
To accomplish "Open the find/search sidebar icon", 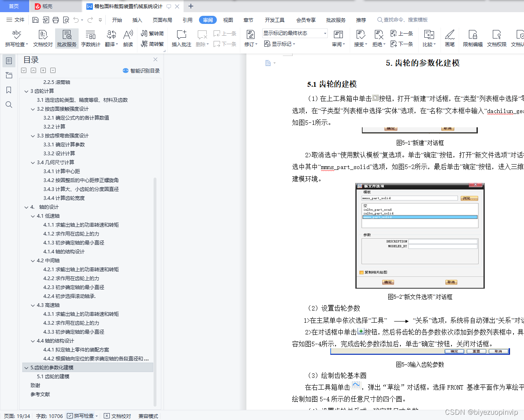I will tap(9, 105).
